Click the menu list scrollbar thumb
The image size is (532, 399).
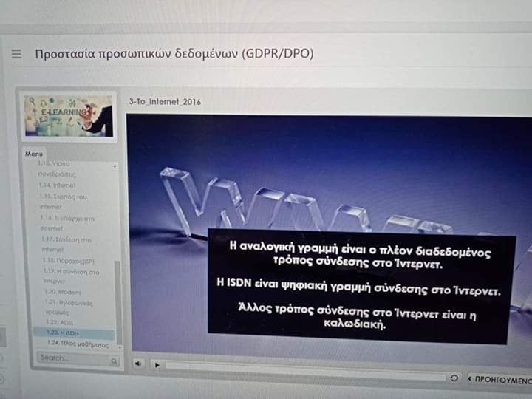pos(117,302)
